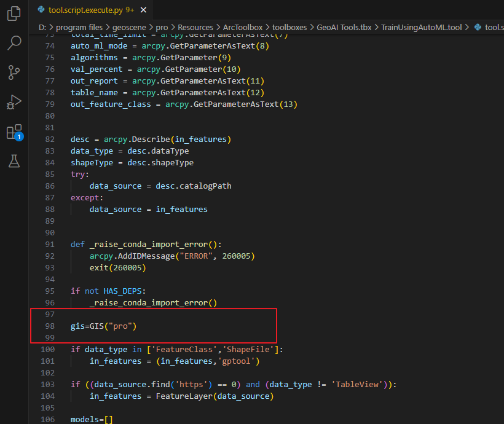Open the Extensions view with badge
Viewport: 504px width, 424px height.
click(x=15, y=132)
